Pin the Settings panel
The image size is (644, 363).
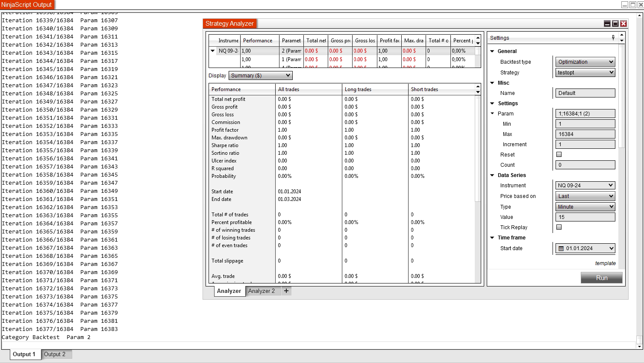point(613,38)
